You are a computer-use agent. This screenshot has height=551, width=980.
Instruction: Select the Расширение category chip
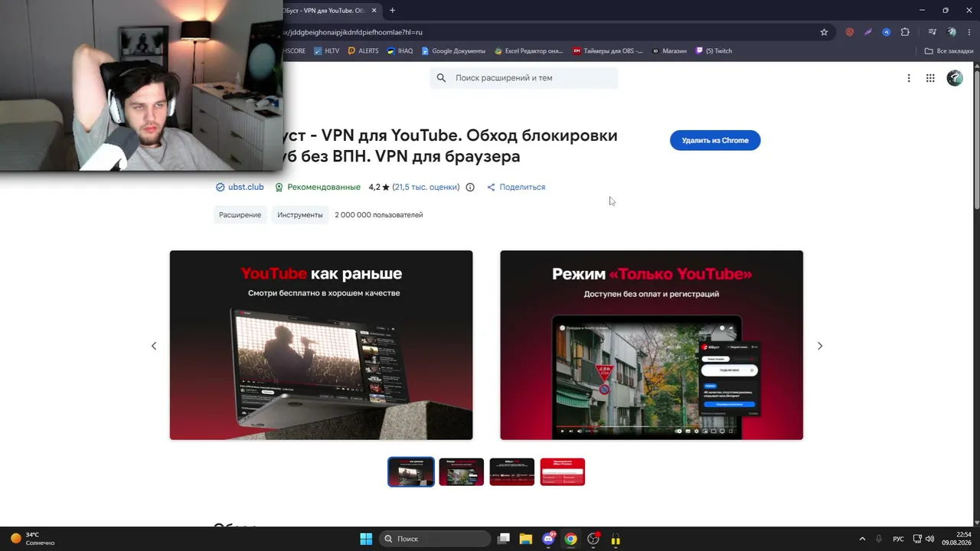click(x=240, y=215)
